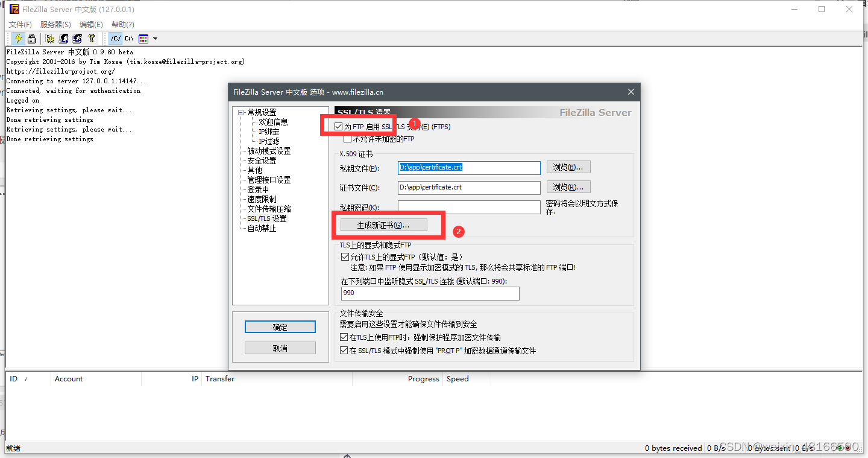
Task: Select 常规设置 in the options tree
Action: pyautogui.click(x=262, y=112)
